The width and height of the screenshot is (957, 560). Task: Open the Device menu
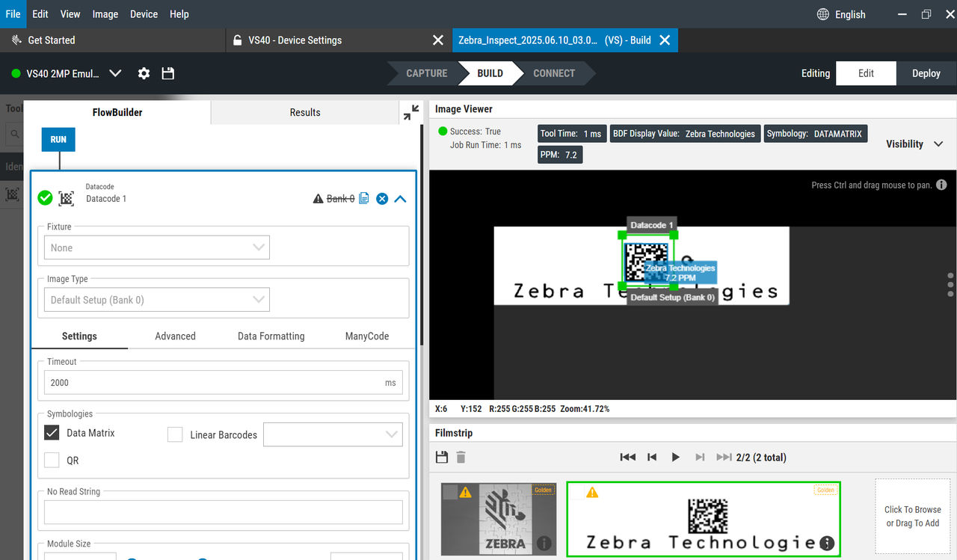[144, 14]
